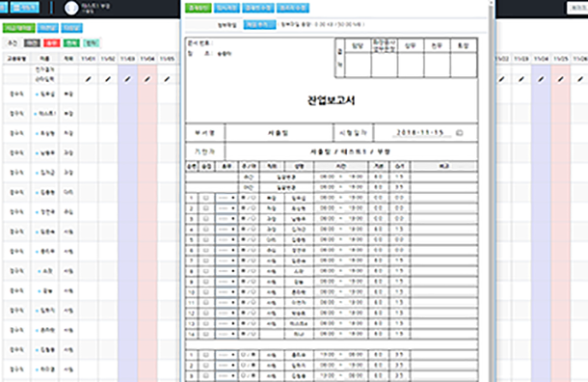Tick the checkbox in day-shift row 7

[206, 260]
